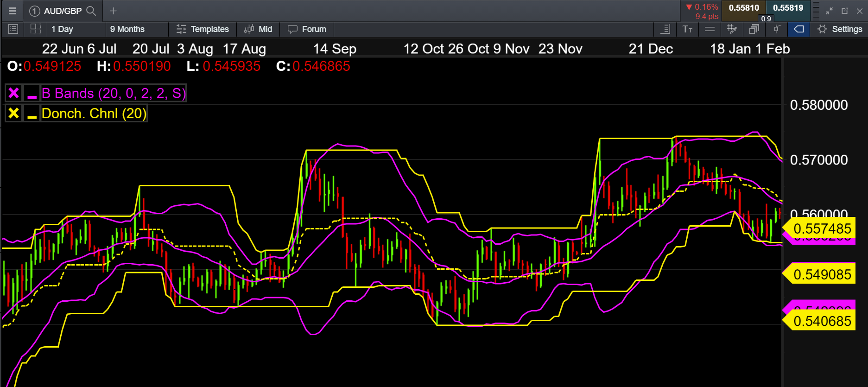Open the Templates menu
Screen dimensions: 868x387
pyautogui.click(x=203, y=29)
